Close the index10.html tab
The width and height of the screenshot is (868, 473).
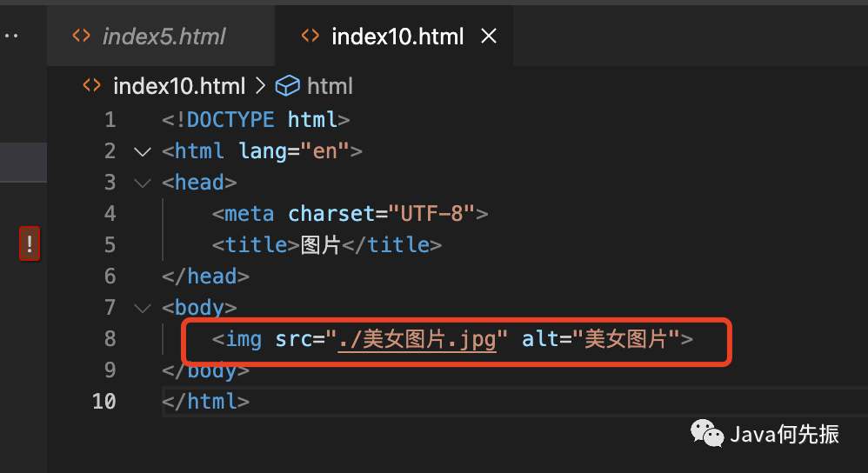[489, 37]
